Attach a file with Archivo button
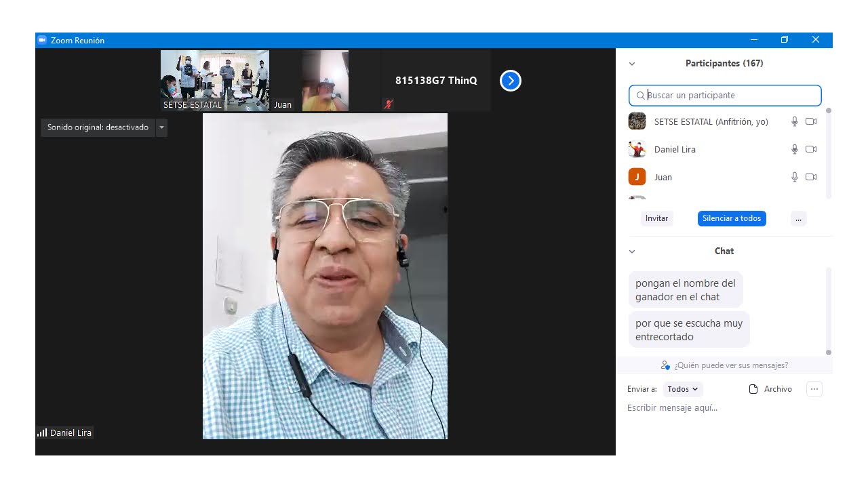The height and width of the screenshot is (488, 868). pos(770,389)
